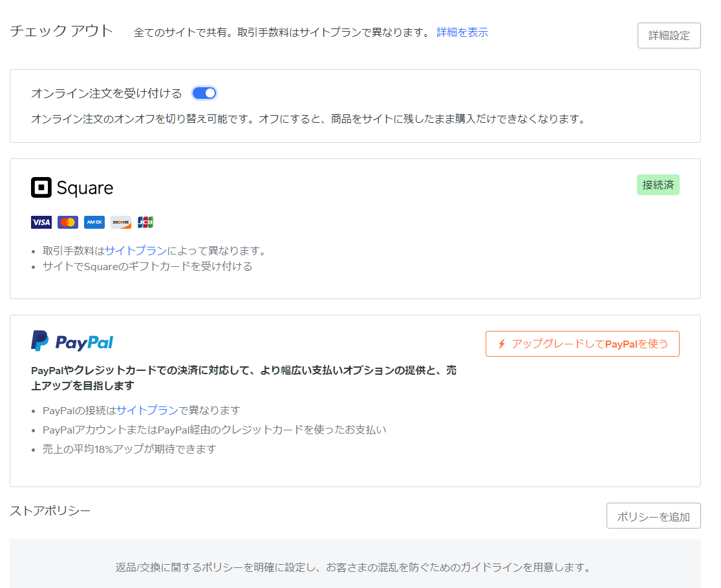The image size is (721, 588).
Task: Open サイトプラン link under Square fees
Action: pyautogui.click(x=135, y=251)
